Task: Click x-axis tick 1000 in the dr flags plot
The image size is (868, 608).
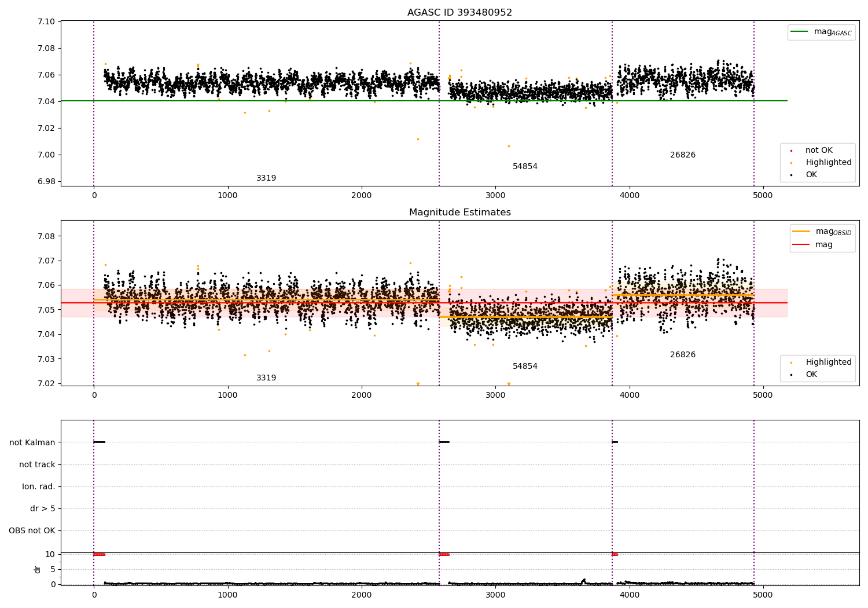Action: (227, 595)
